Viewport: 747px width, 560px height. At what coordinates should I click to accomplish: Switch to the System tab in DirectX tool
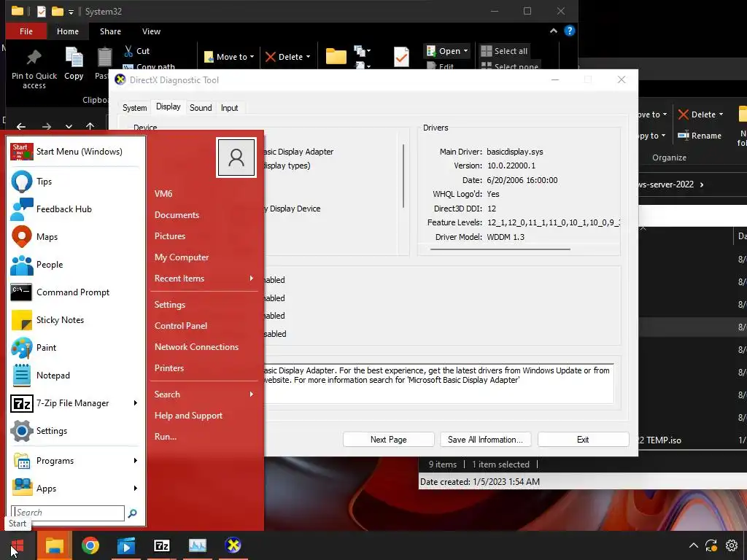pos(135,108)
